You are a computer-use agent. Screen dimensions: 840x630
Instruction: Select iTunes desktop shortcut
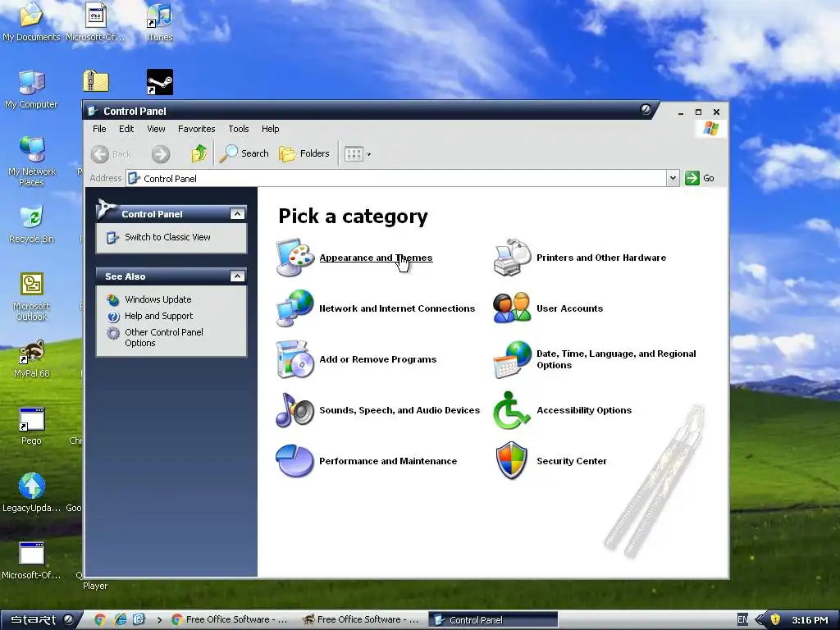pos(159,21)
